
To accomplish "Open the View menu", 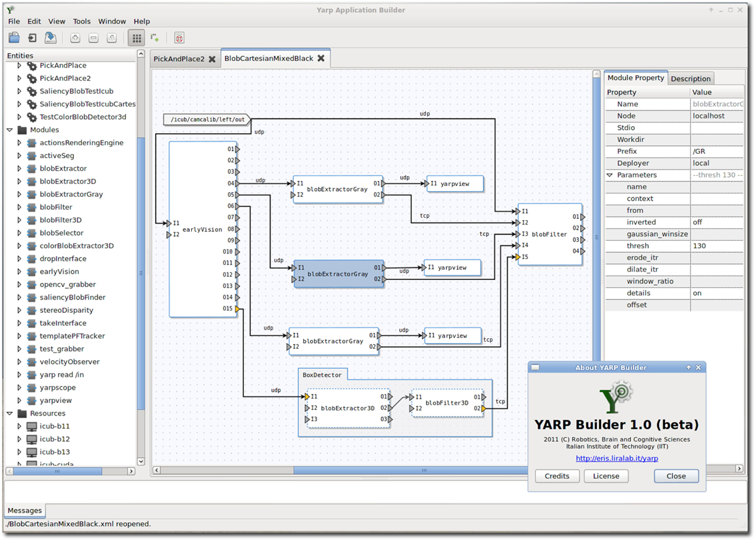I will (56, 21).
